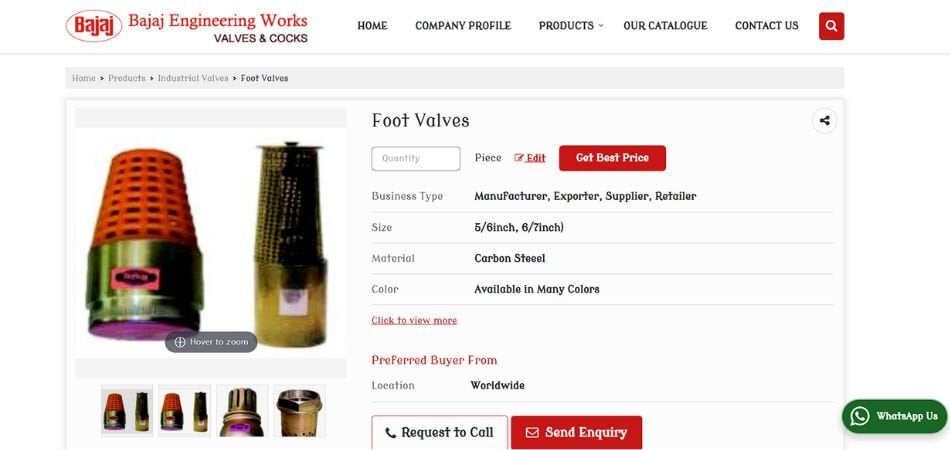Click the Get Best Price button
Viewport: 950px width, 450px height.
612,158
